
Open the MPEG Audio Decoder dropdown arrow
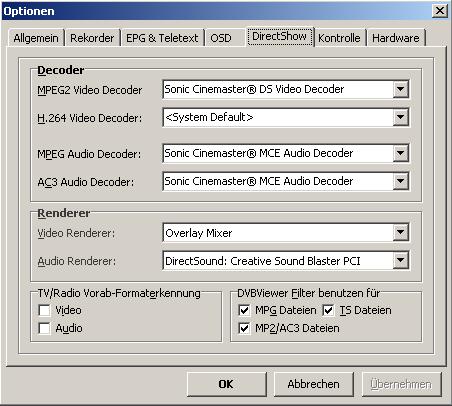click(400, 153)
